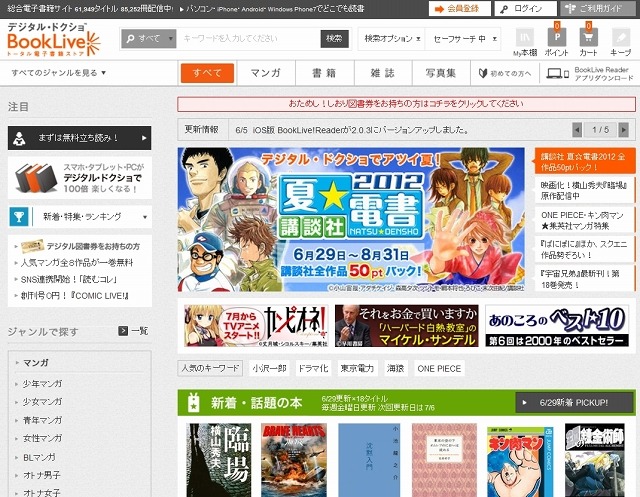This screenshot has height=497, width=640.
Task: Click the ログイン button
Action: click(x=526, y=9)
